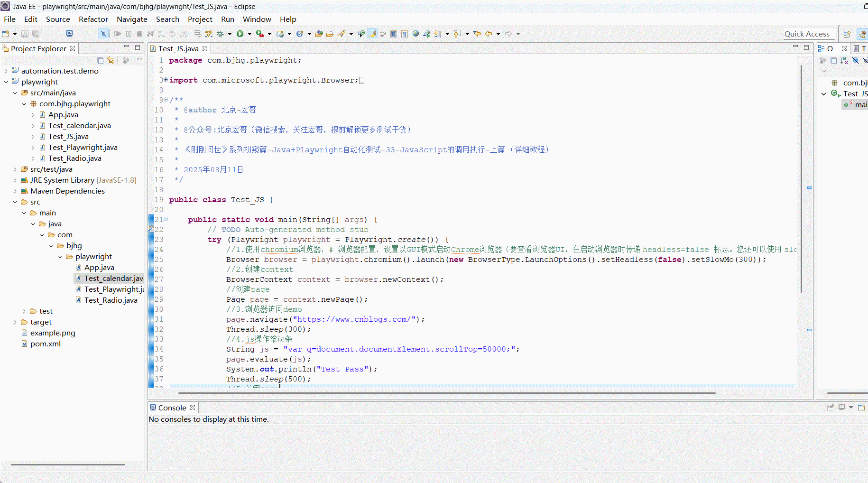
Task: Collapse All in the Outline view toolbar
Action: point(833,60)
